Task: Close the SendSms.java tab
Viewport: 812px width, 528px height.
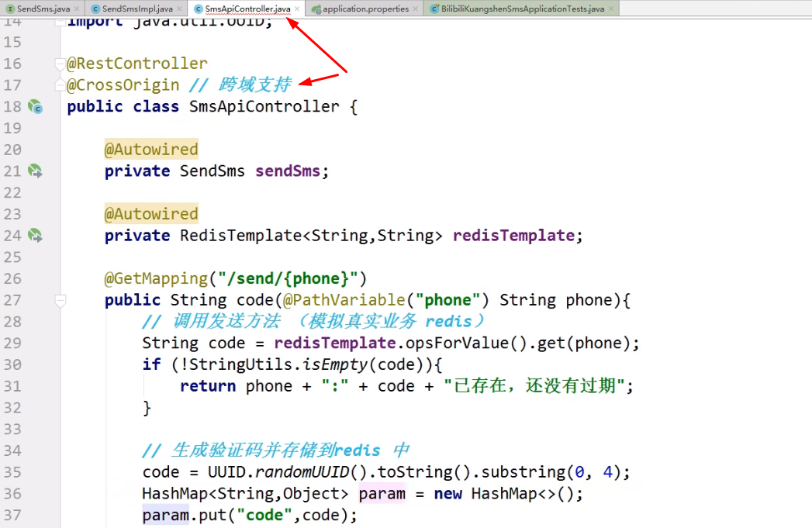Action: (x=77, y=9)
